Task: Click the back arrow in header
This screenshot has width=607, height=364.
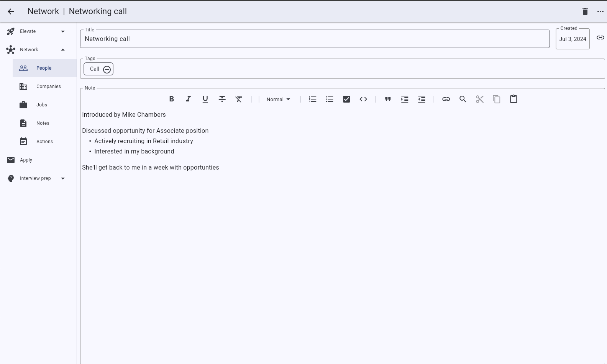Action: pos(11,11)
